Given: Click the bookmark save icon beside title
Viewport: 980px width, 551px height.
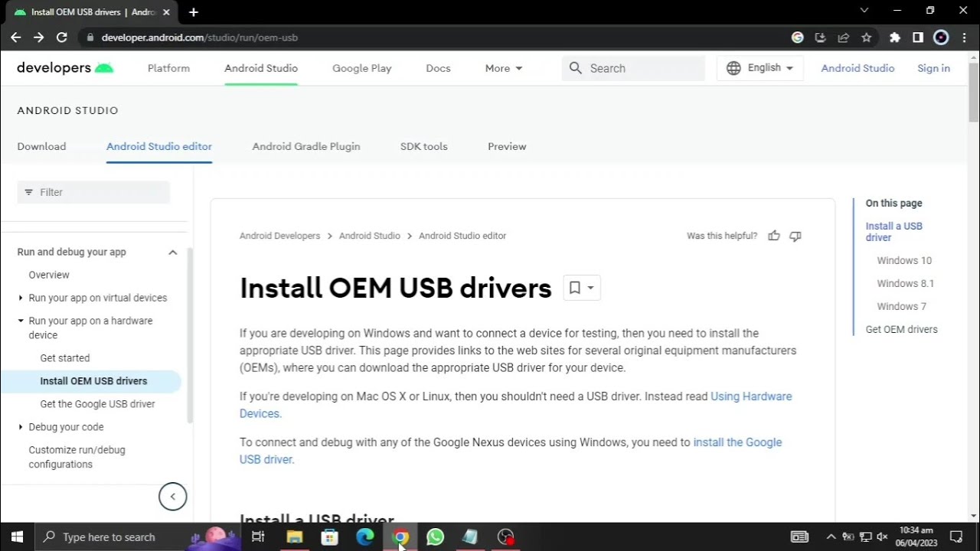Looking at the screenshot, I should click(x=575, y=288).
